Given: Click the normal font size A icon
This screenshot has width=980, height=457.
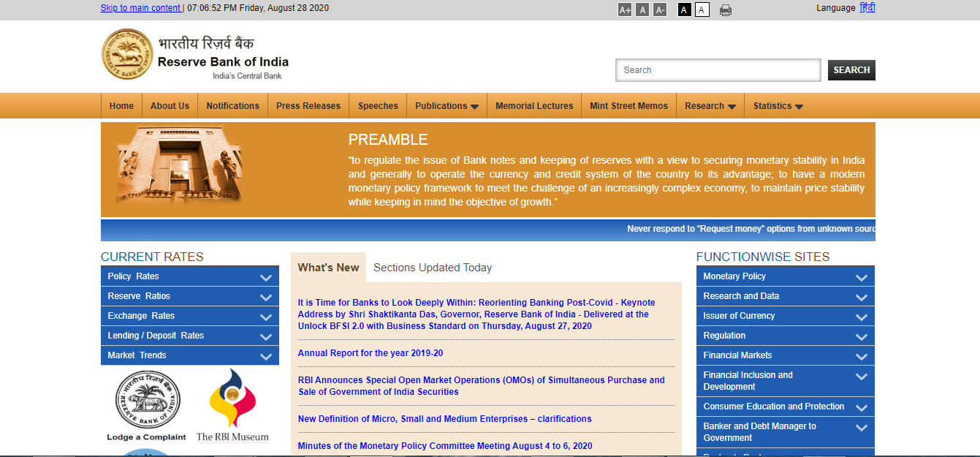Looking at the screenshot, I should [642, 10].
